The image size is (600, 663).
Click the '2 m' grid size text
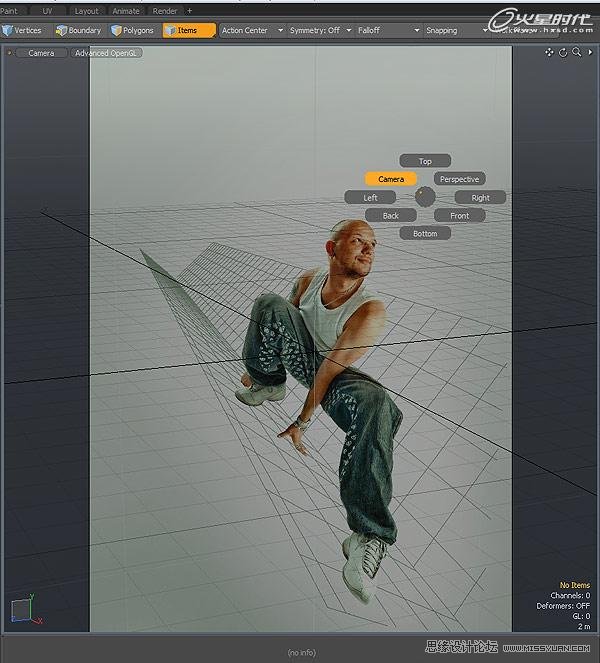(584, 626)
